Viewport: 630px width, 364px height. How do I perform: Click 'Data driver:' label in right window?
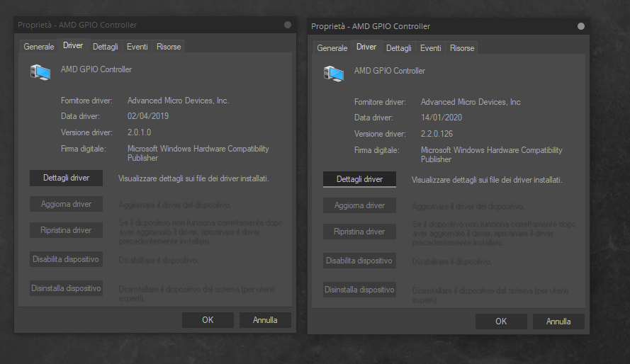(x=373, y=118)
